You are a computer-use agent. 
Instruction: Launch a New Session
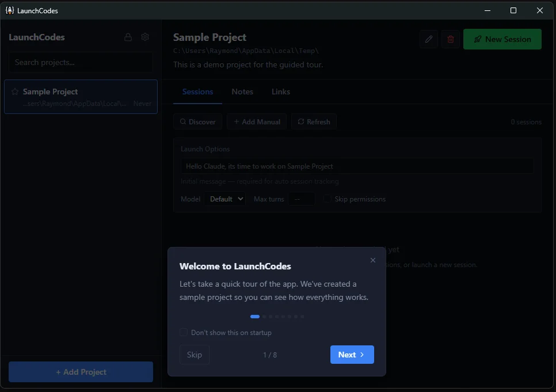point(502,39)
